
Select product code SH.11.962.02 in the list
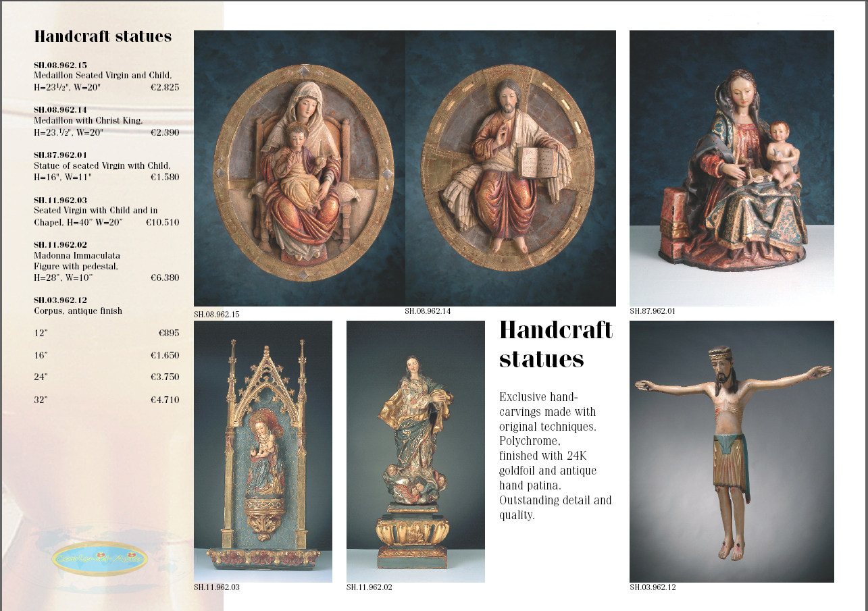tap(61, 244)
